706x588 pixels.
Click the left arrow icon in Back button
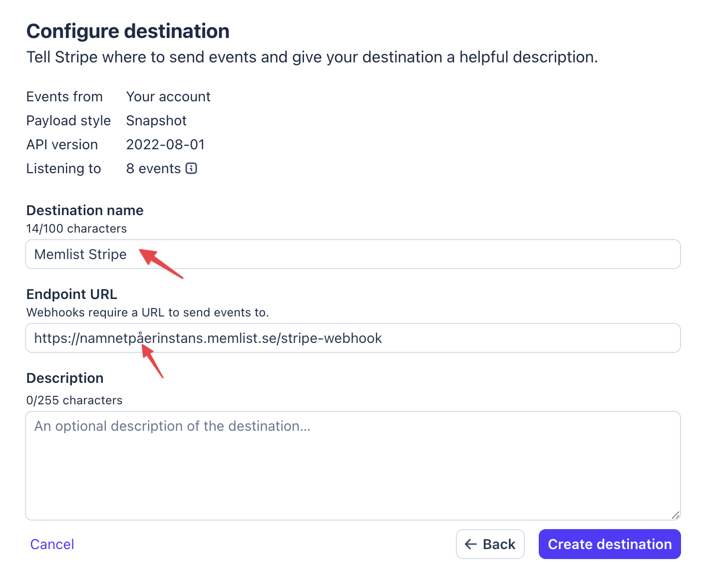(470, 544)
